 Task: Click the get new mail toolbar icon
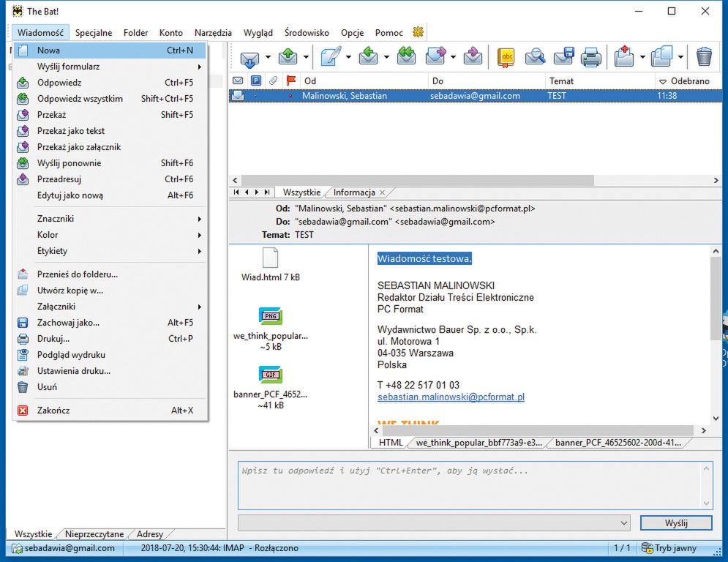[x=250, y=56]
